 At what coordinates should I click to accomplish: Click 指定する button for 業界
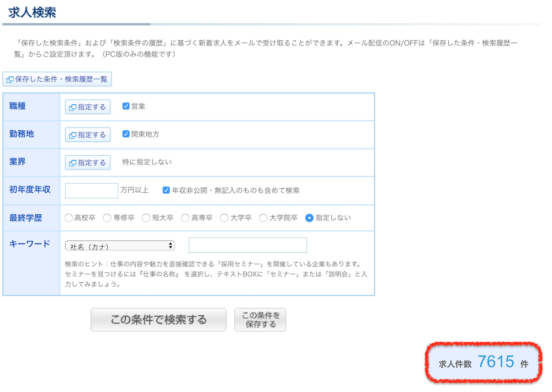pos(88,162)
